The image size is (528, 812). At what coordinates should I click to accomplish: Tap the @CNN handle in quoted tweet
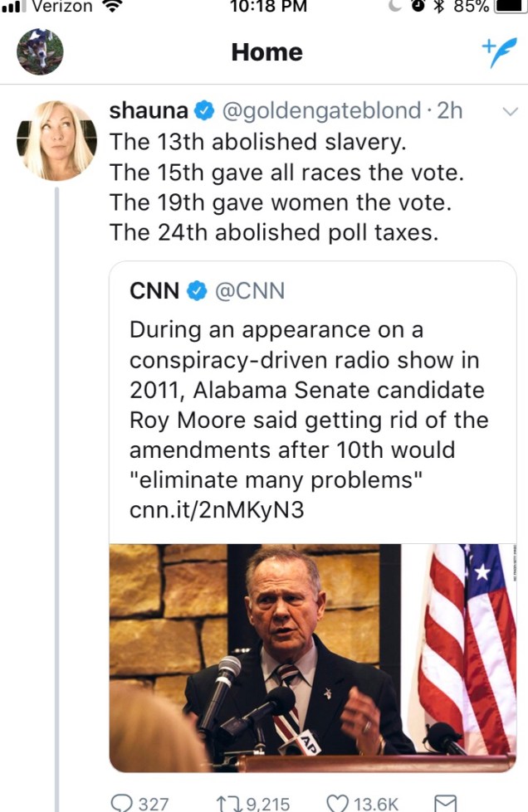tap(250, 290)
